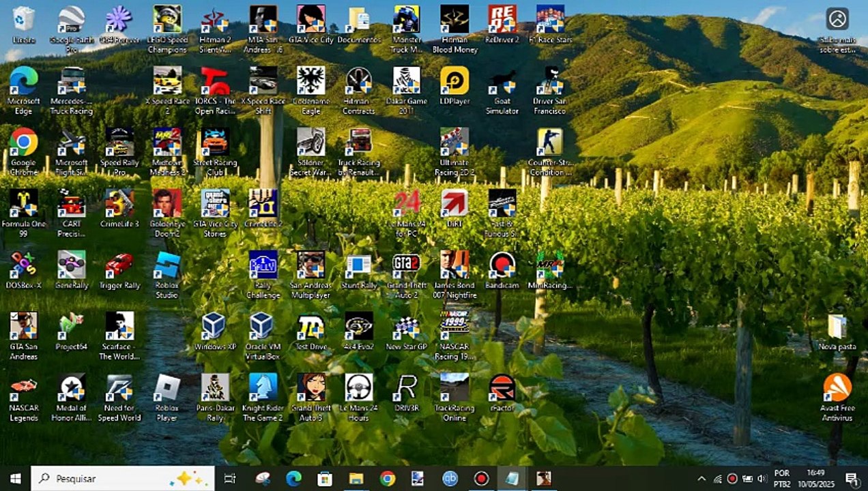Launch Goat Simulator shortcut
This screenshot has height=491, width=868.
pyautogui.click(x=502, y=90)
